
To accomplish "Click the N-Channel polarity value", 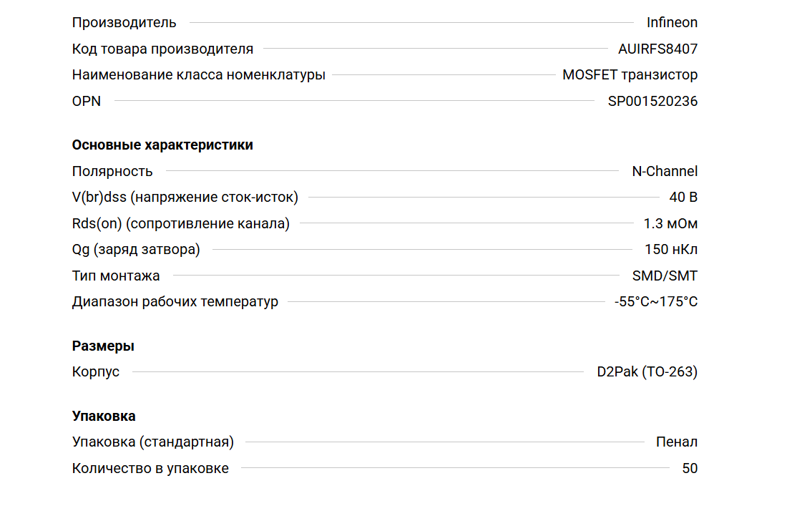I will click(x=665, y=172).
